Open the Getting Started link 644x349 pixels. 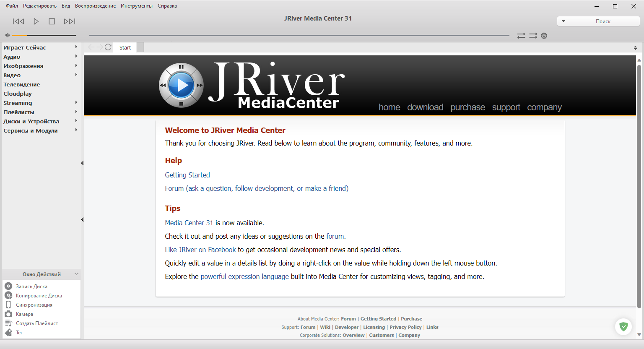click(187, 175)
